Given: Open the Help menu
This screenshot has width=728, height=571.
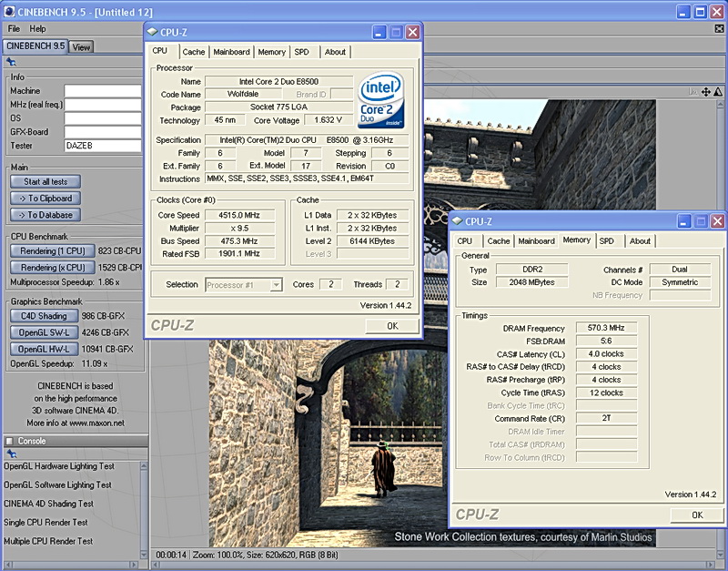Looking at the screenshot, I should (x=37, y=29).
